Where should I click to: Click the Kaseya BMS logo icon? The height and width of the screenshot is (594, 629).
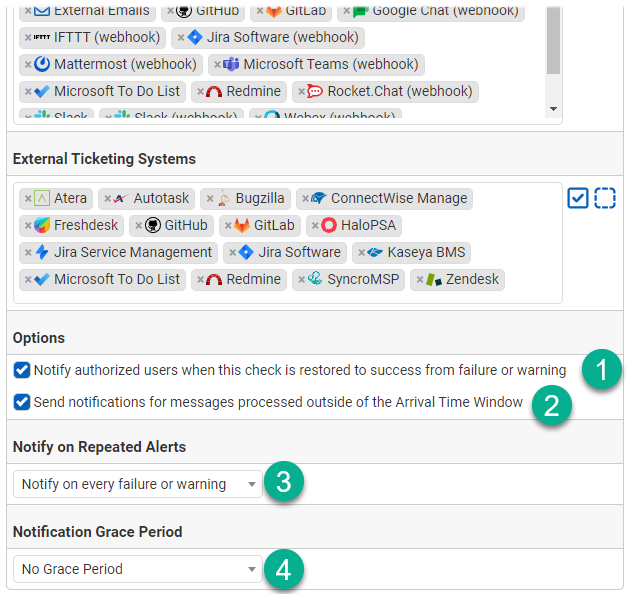(x=375, y=253)
